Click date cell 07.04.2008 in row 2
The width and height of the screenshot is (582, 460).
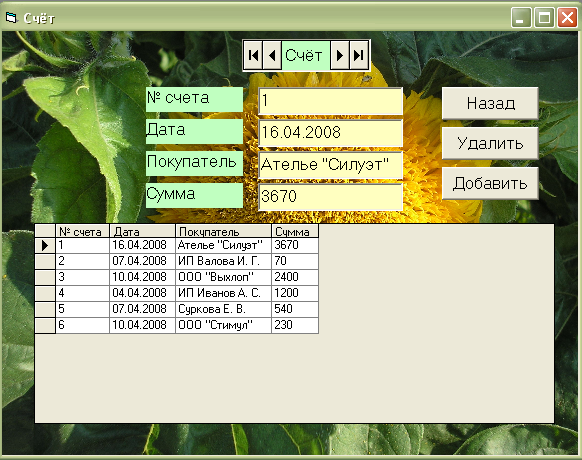[x=142, y=261]
